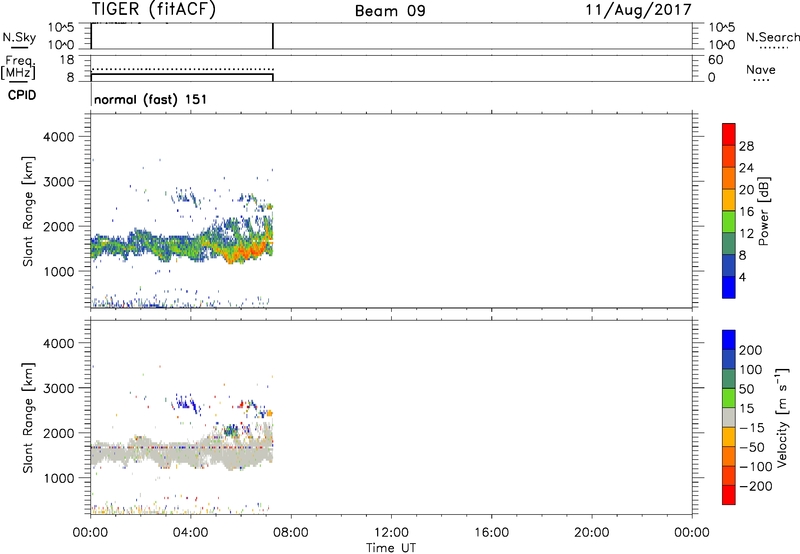
Task: Click the normal (fast) 151 text
Action: point(151,99)
